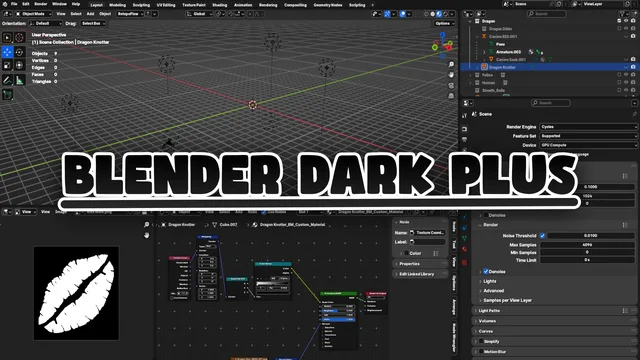The width and height of the screenshot is (640, 360).
Task: Click the lips image thumbnail
Action: coord(76,293)
